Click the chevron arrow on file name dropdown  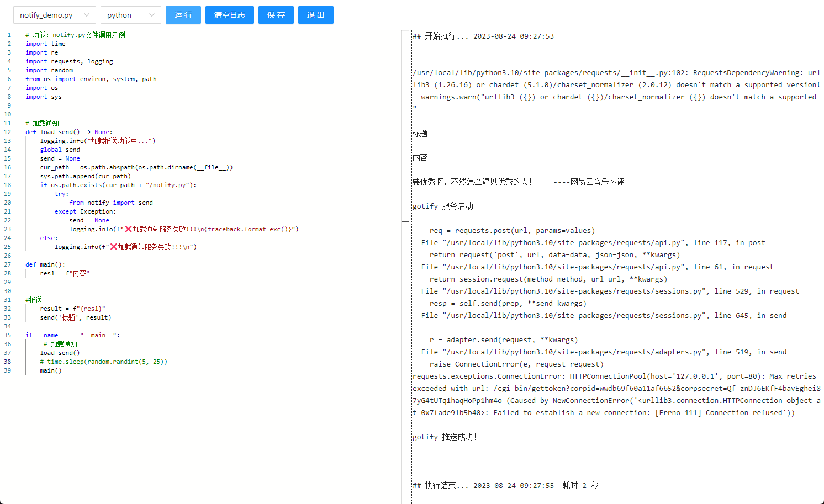click(x=86, y=15)
